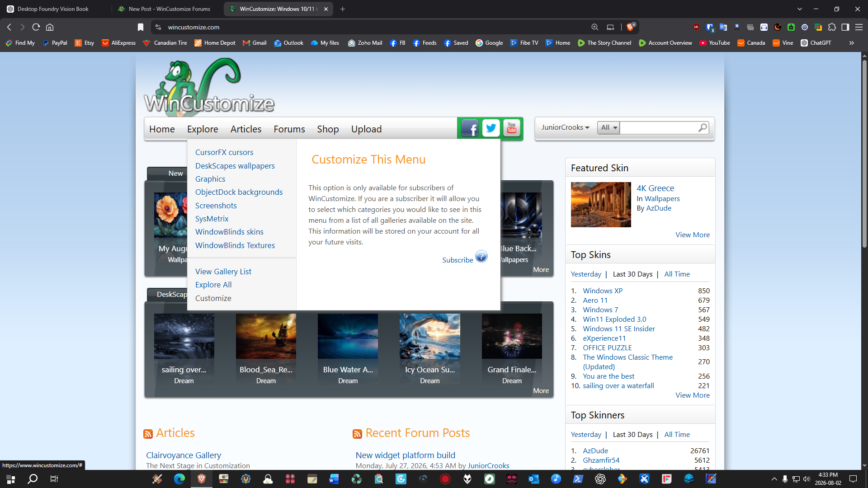Open the ChatGPT bookmark
Screen dimensions: 868x488
tap(816, 43)
